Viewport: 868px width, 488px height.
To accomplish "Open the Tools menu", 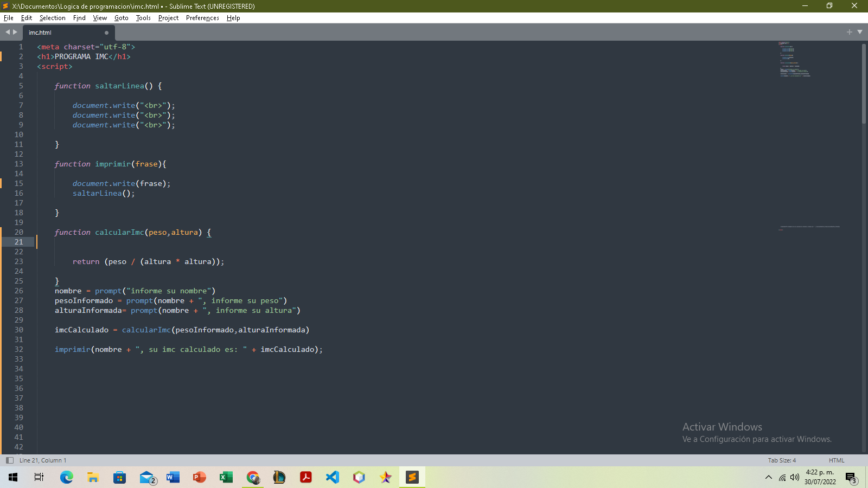I will coord(143,18).
